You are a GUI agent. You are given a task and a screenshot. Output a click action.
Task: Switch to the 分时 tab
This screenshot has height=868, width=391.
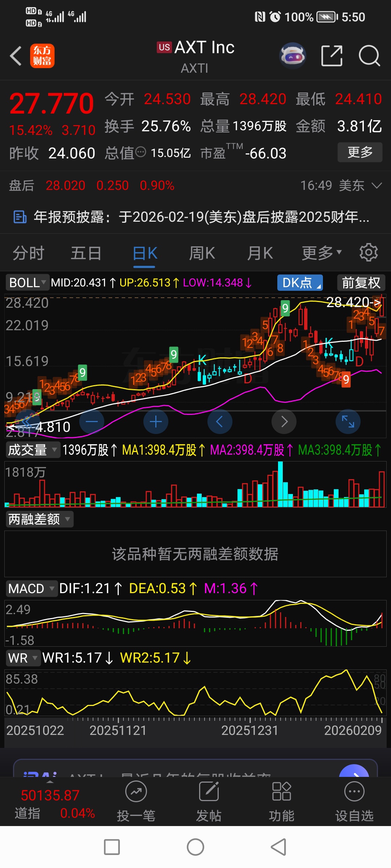(29, 253)
